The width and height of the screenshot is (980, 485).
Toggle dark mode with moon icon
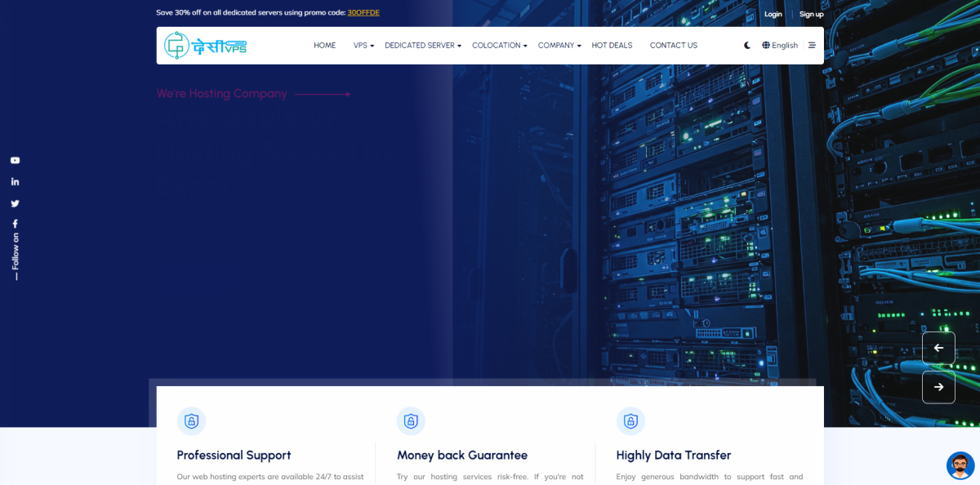click(x=747, y=46)
